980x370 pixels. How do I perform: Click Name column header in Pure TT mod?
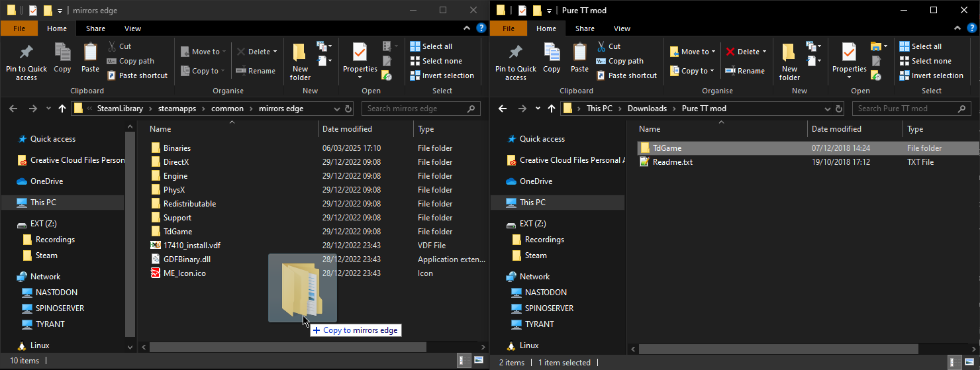coord(721,129)
